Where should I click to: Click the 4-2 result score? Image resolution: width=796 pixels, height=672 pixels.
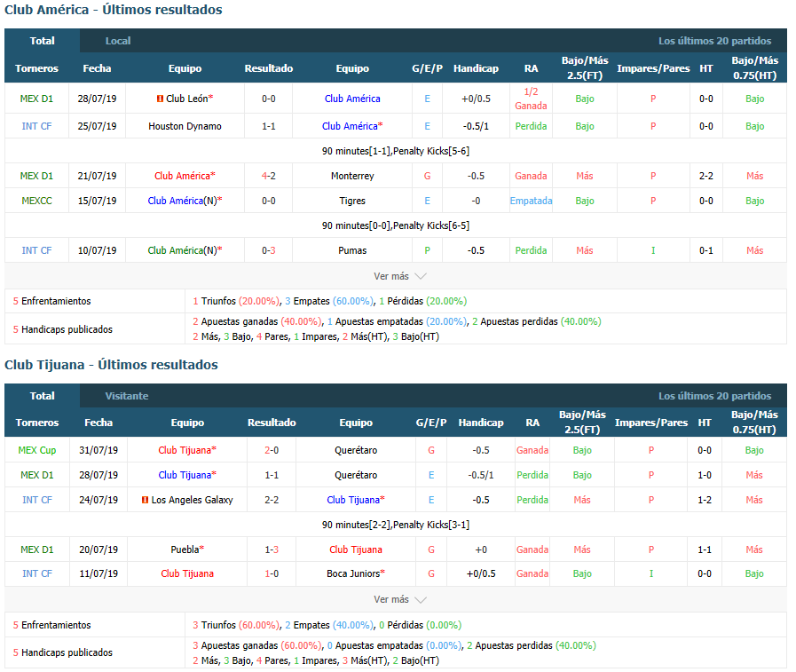tap(269, 176)
